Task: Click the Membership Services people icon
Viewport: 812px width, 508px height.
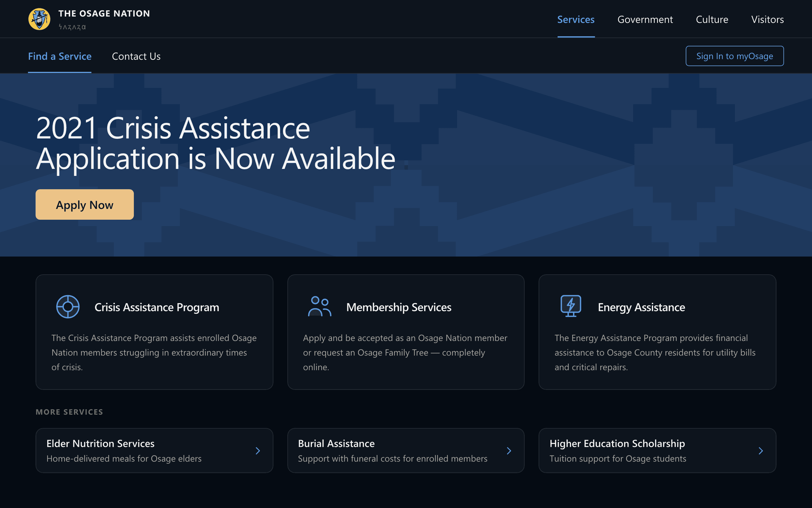Action: pos(319,306)
